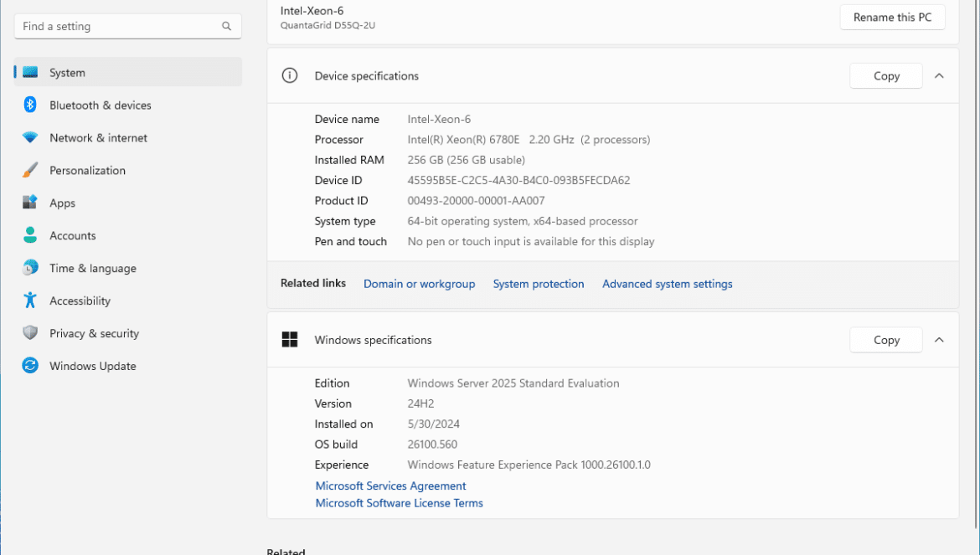The height and width of the screenshot is (555, 980).
Task: Click the Version value 24H2
Action: (420, 403)
